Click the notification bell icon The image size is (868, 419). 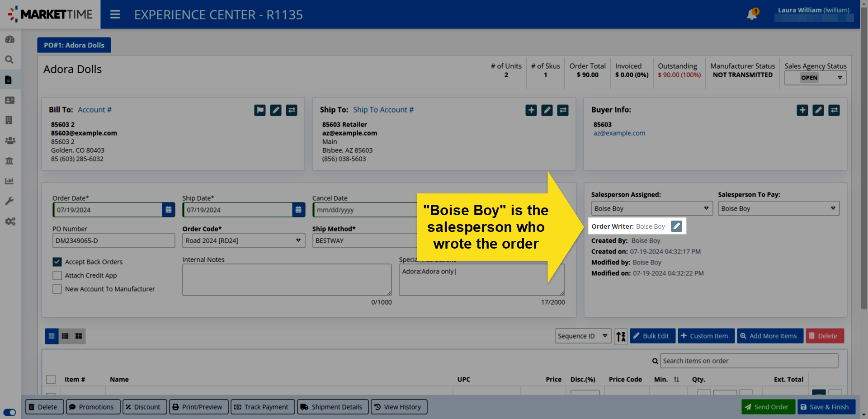tap(752, 14)
